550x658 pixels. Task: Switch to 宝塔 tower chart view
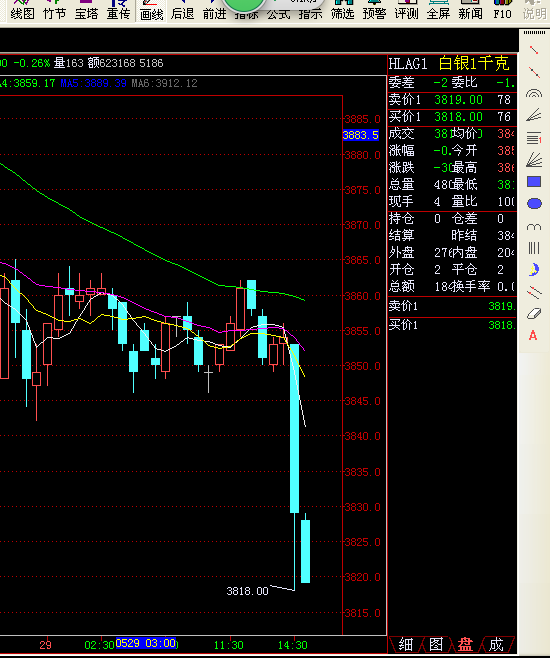point(86,10)
